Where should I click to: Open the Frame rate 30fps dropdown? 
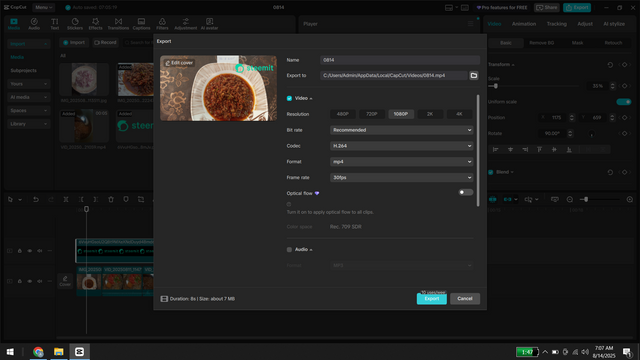pos(401,178)
